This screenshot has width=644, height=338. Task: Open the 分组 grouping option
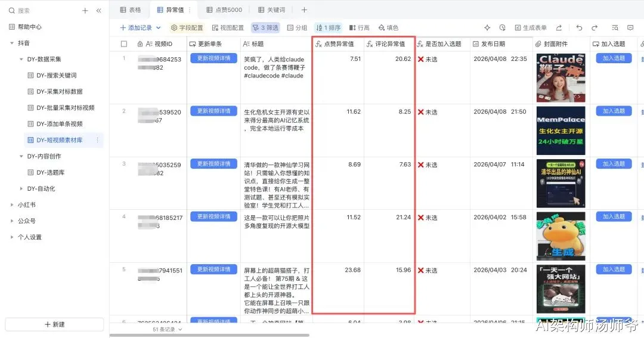coord(297,27)
